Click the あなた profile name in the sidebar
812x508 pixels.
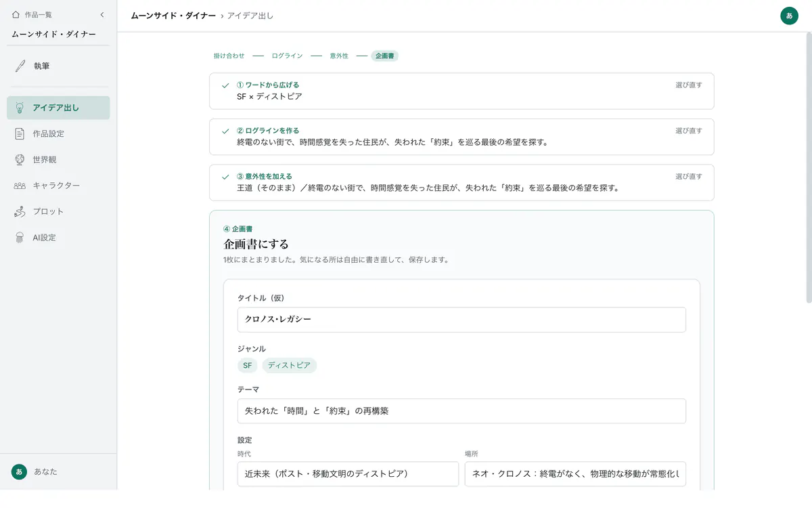[45, 471]
